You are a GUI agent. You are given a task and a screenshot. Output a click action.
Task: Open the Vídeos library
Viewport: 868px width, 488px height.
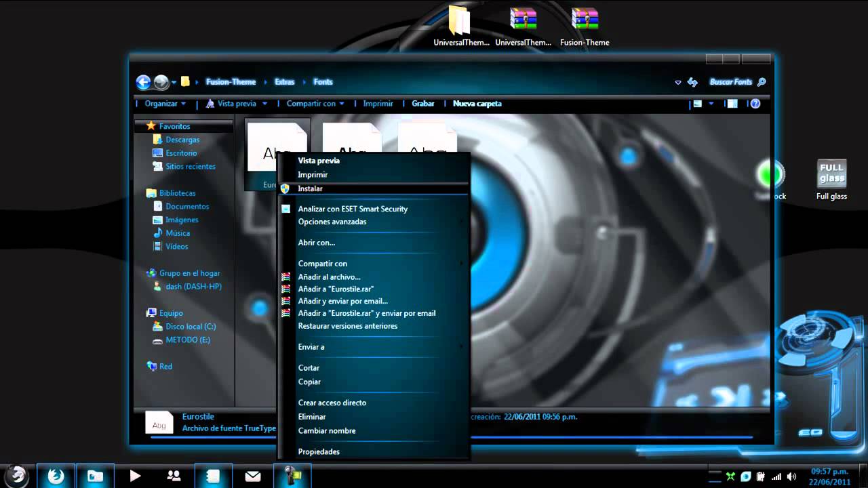click(177, 247)
